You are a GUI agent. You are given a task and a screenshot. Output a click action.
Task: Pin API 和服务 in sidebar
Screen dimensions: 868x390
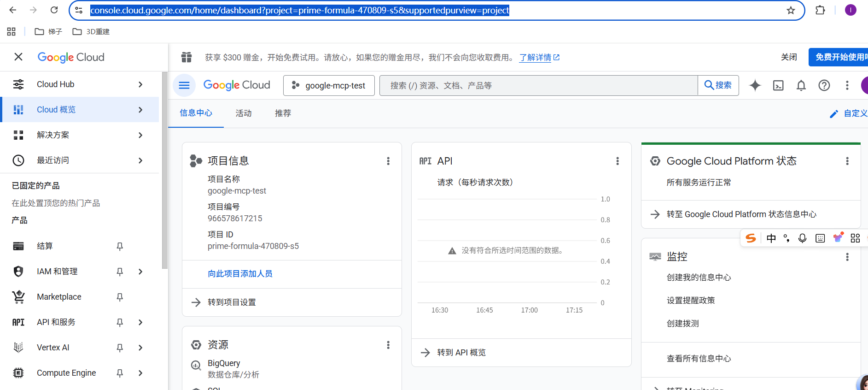click(x=120, y=322)
